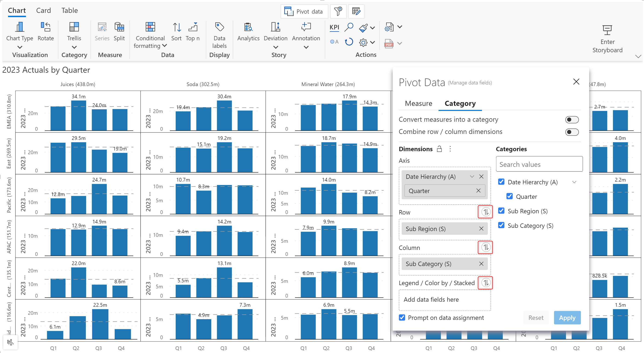The height and width of the screenshot is (353, 644).
Task: Click the Sort icon
Action: [177, 27]
